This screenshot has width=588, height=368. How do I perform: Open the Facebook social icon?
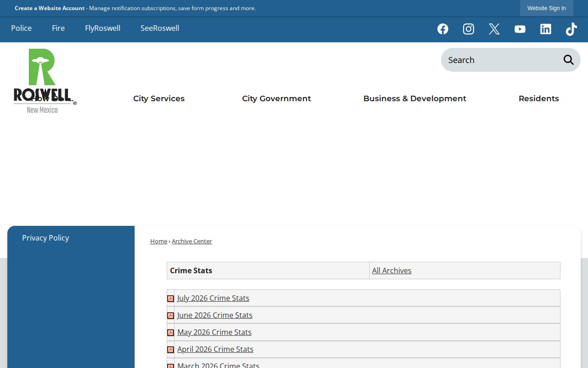tap(443, 29)
